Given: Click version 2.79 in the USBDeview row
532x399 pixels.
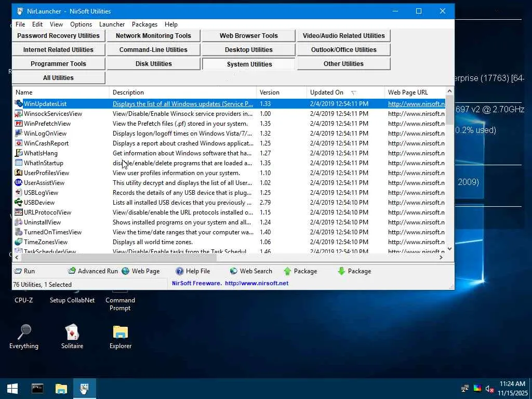Looking at the screenshot, I should (265, 202).
